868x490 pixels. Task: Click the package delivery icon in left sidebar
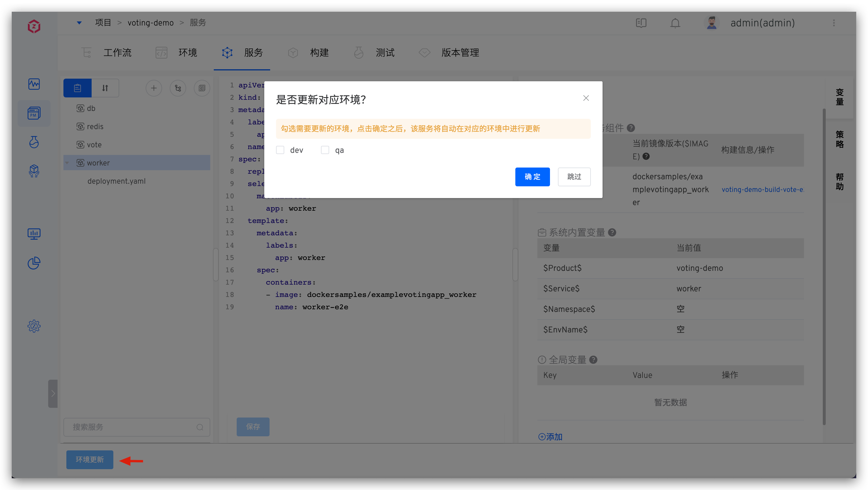(34, 171)
